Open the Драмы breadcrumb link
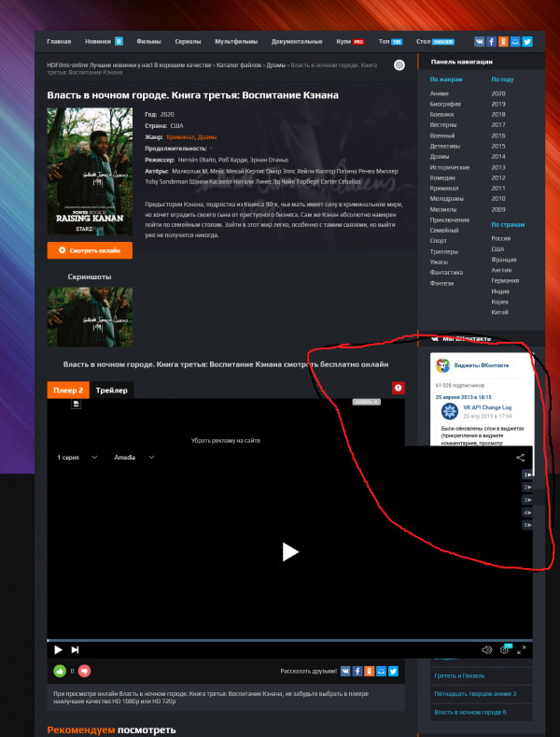The width and height of the screenshot is (560, 737). pyautogui.click(x=275, y=64)
